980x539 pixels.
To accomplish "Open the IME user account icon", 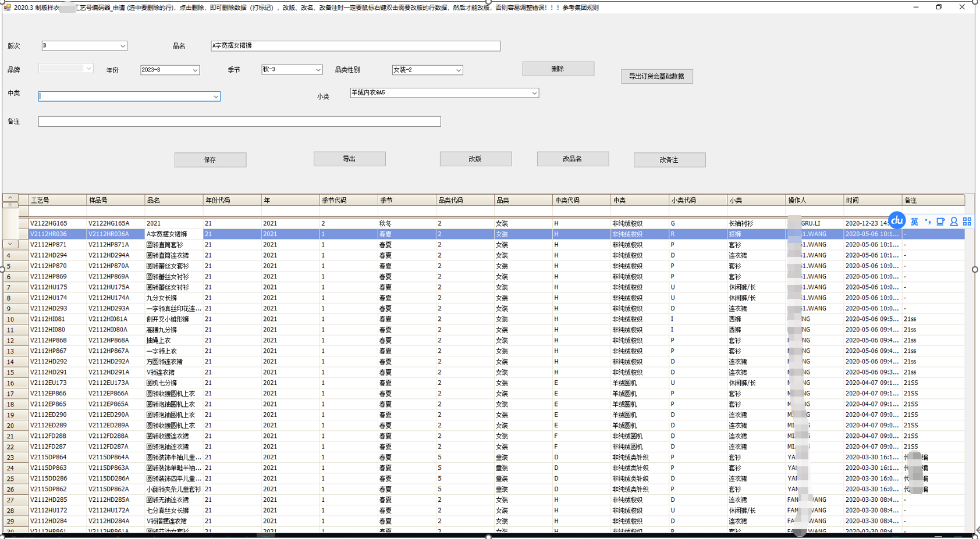I will [954, 222].
